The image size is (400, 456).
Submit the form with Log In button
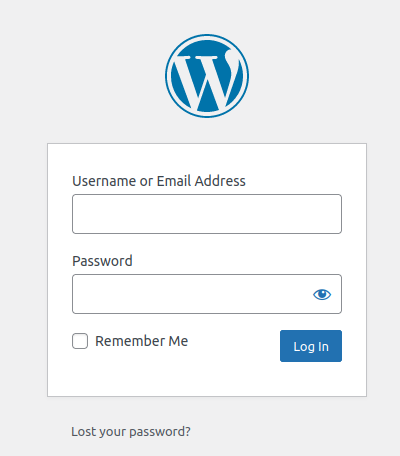(311, 346)
